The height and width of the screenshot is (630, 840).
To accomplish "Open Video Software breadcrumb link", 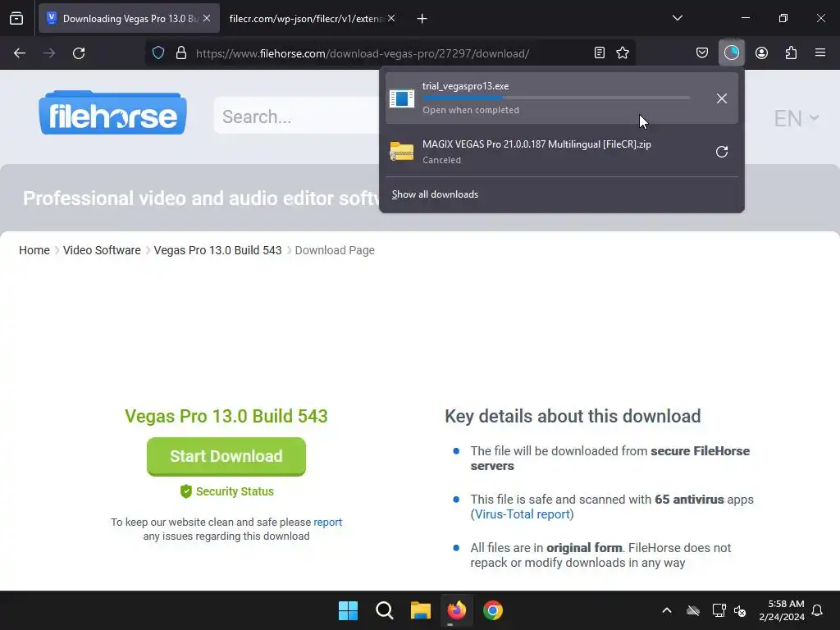I will [x=102, y=250].
